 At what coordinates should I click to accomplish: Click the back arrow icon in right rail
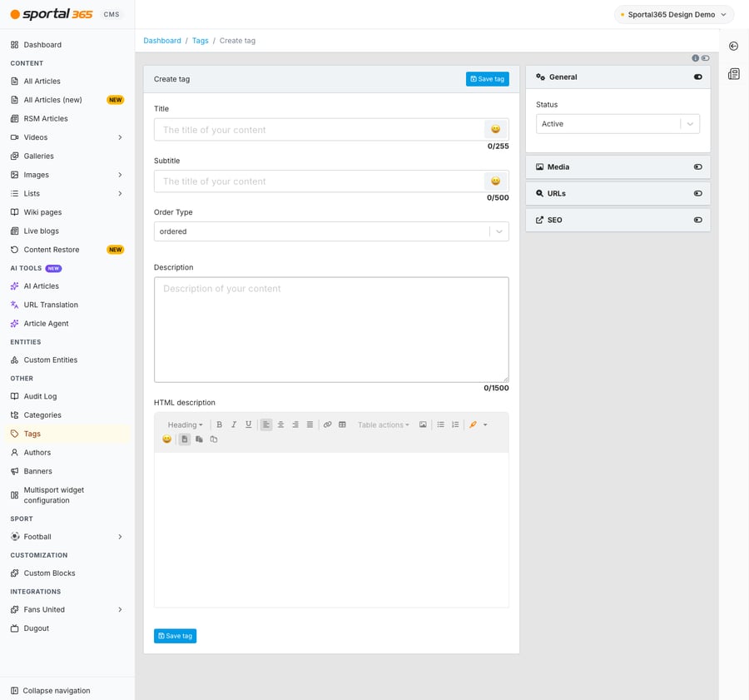(x=734, y=46)
